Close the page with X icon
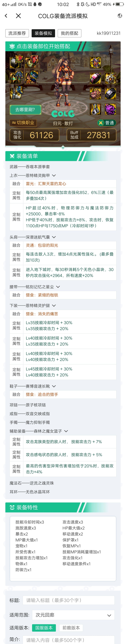The height and width of the screenshot is (644, 126). [18, 16]
